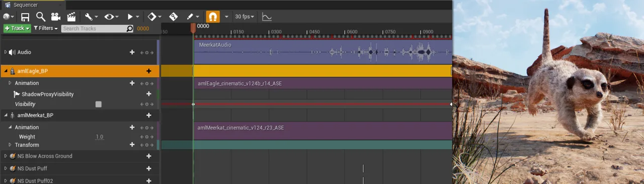644x184 pixels.
Task: Click plus on NS Blow Across Ground
Action: 148,156
